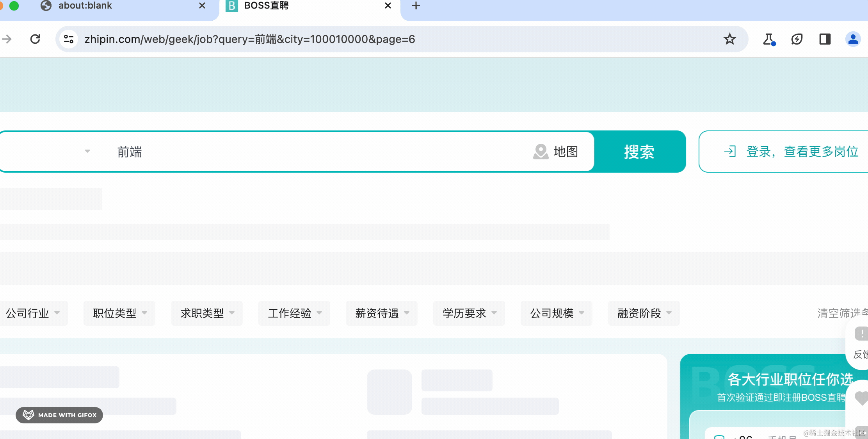Expand city selector arrow in search bar
Screen dimensions: 868x439
(x=87, y=151)
